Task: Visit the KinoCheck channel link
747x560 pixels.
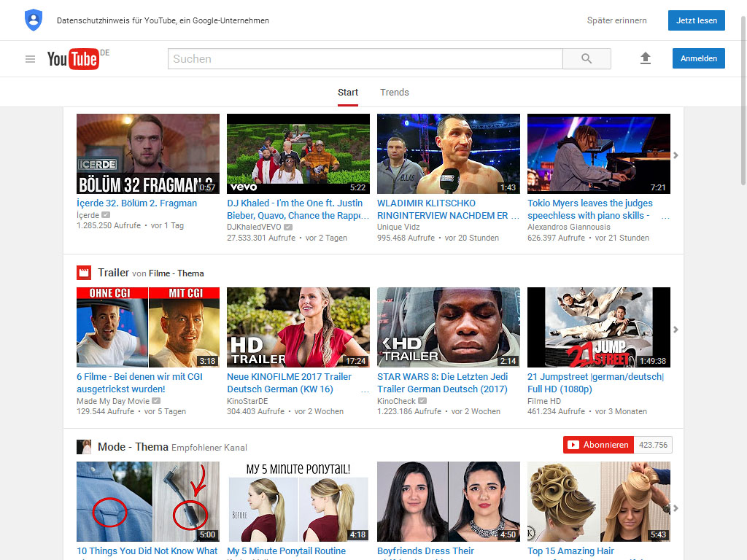Action: [x=396, y=402]
